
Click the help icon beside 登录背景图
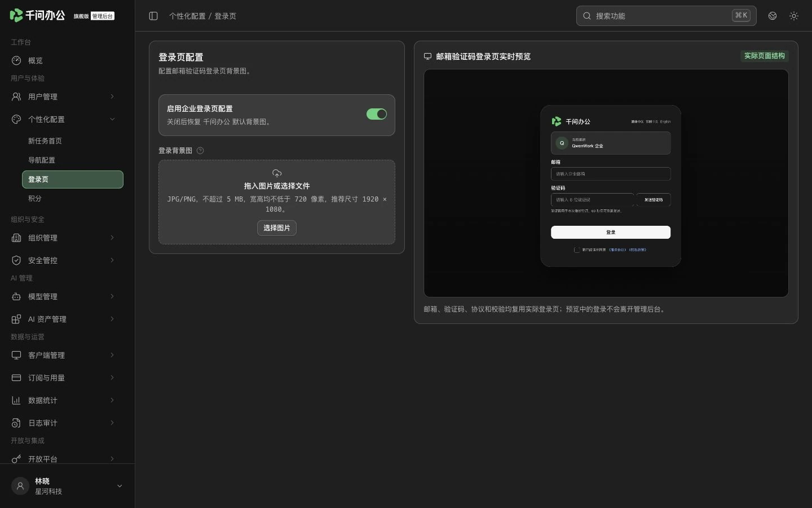tap(200, 151)
